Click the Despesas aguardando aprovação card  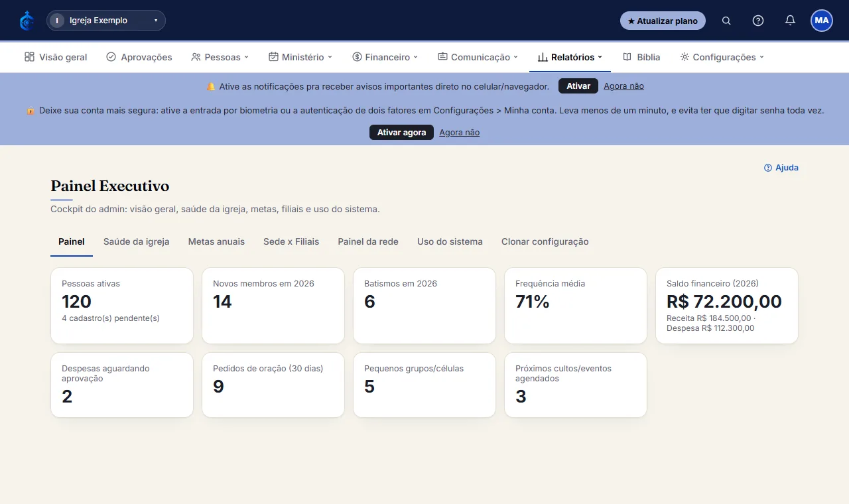coord(122,385)
